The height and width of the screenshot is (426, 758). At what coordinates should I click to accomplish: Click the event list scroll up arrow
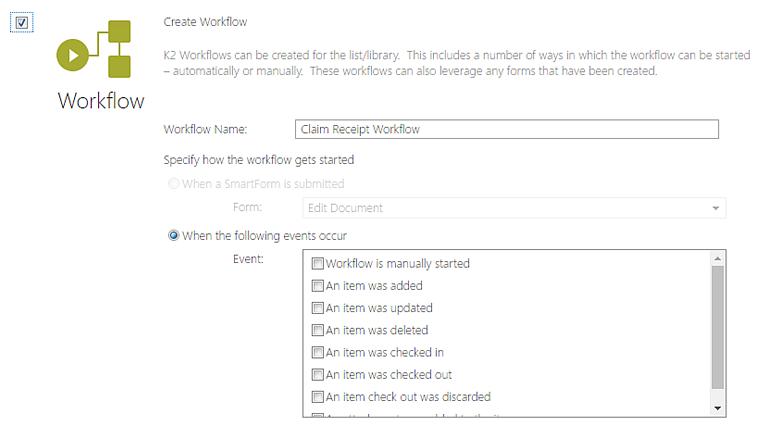pyautogui.click(x=717, y=259)
